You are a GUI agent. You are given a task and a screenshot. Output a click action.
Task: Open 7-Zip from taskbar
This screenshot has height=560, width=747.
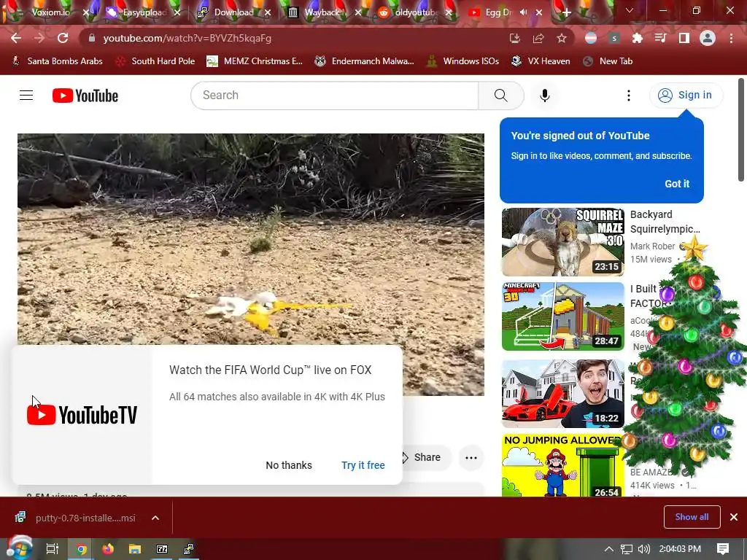pyautogui.click(x=162, y=549)
